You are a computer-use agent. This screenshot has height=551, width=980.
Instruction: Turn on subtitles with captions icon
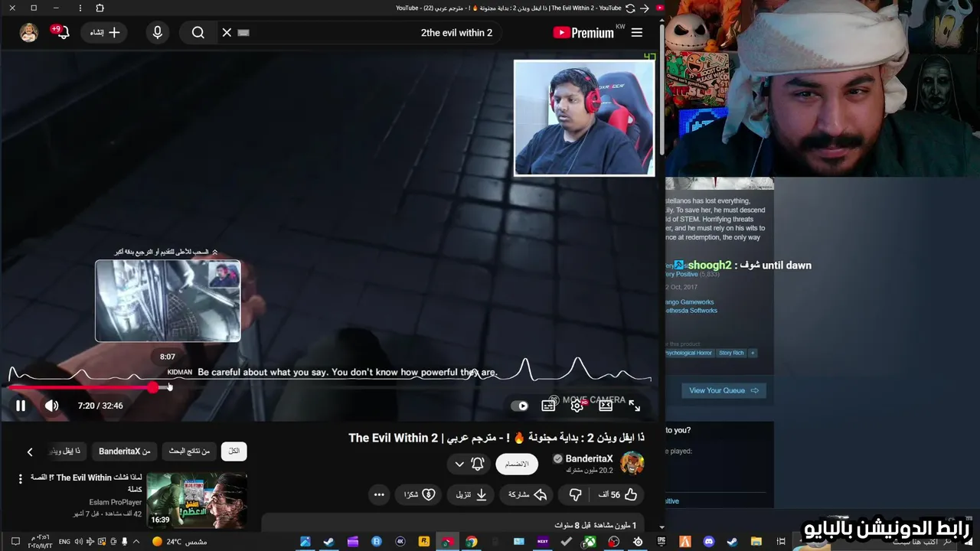[548, 406]
